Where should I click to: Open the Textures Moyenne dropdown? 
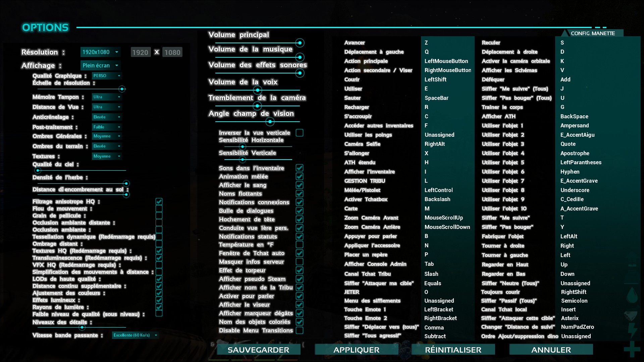tap(107, 156)
